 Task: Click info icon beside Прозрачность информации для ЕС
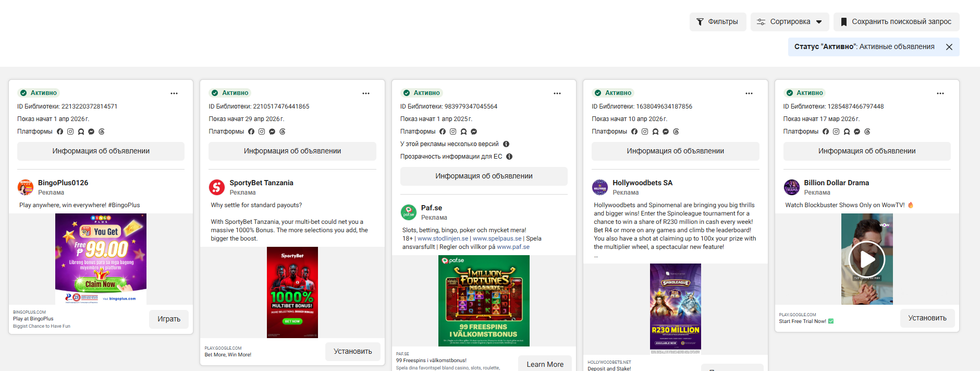tap(509, 157)
